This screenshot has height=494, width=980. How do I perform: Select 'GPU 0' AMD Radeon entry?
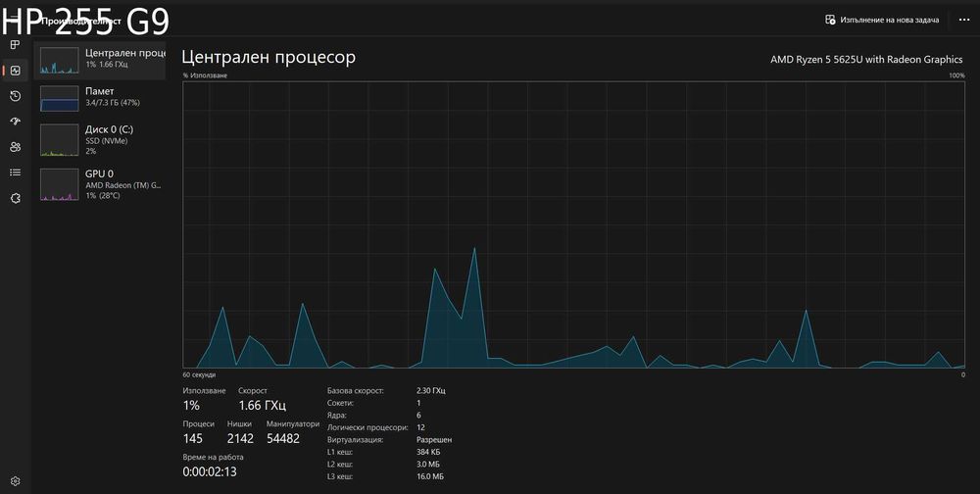[100, 184]
